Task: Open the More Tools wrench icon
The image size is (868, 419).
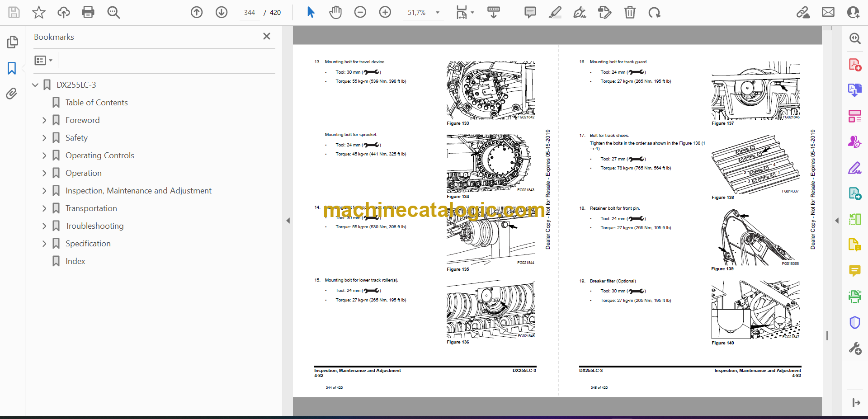Action: [854, 348]
